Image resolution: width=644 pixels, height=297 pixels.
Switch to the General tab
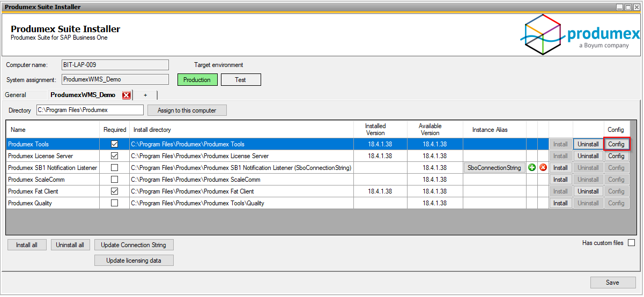point(16,95)
